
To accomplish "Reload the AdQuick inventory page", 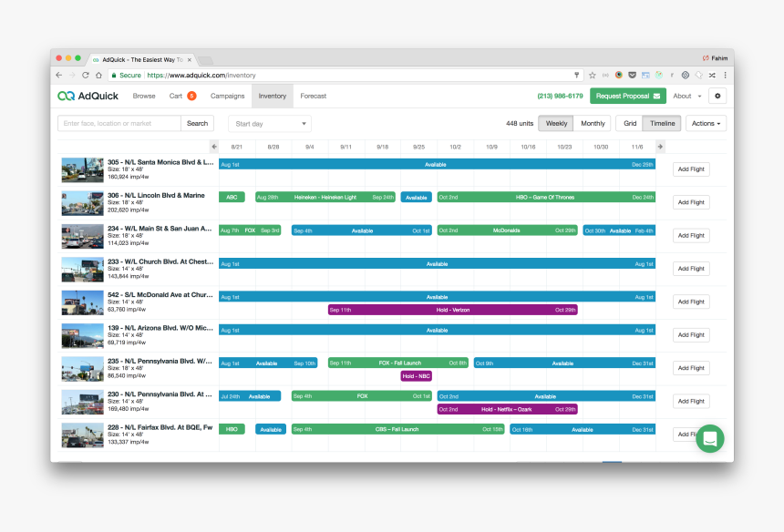I will [86, 75].
